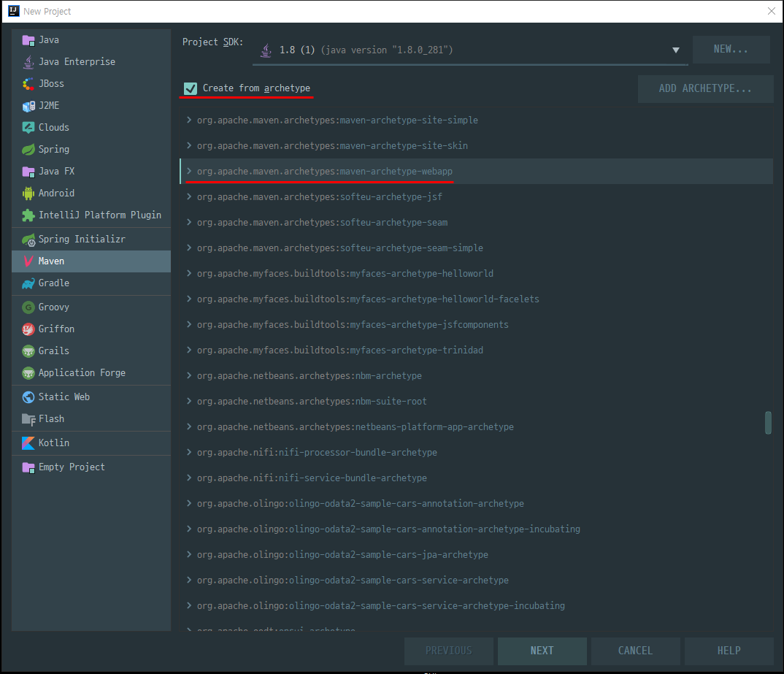Click the Groovy icon
Image resolution: width=784 pixels, height=674 pixels.
28,307
